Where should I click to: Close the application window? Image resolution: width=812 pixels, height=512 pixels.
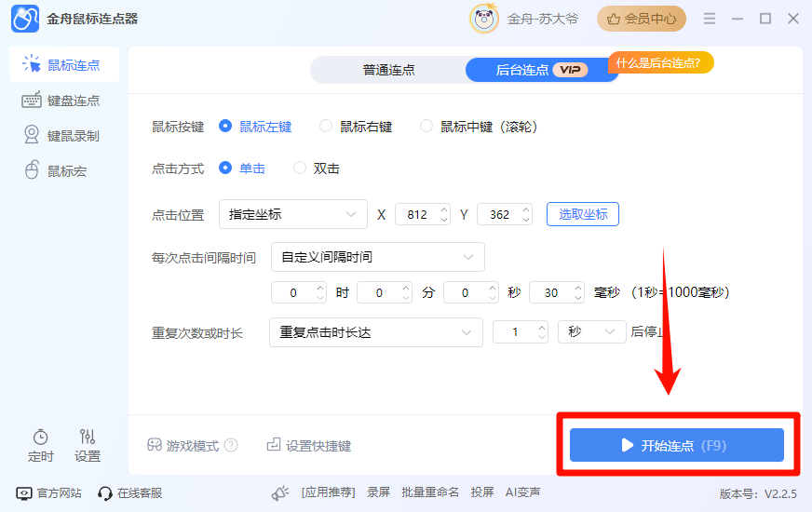coord(793,20)
